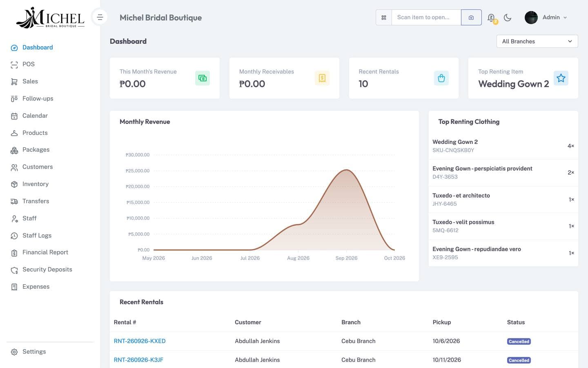This screenshot has height=368, width=588.
Task: Click the Customers people icon
Action: click(14, 167)
